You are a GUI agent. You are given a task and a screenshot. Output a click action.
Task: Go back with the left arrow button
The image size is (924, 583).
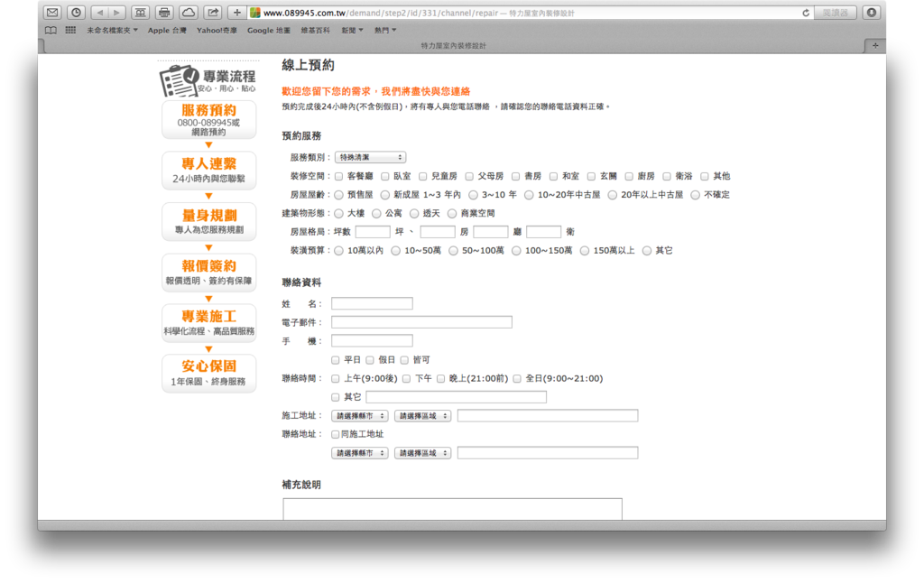(99, 13)
